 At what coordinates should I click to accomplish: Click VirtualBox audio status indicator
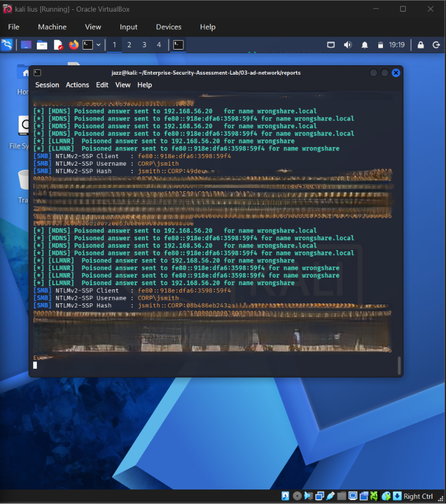(x=308, y=496)
